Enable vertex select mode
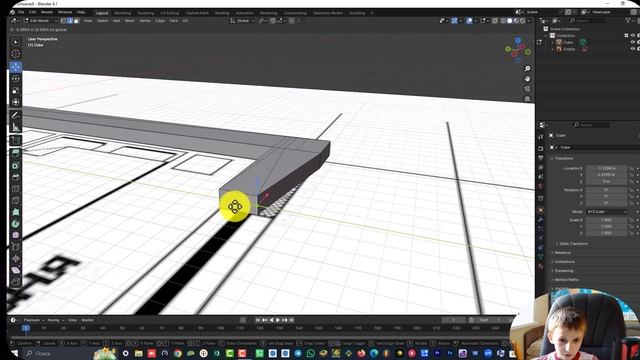Screen dimensions: 640x360 point(63,20)
